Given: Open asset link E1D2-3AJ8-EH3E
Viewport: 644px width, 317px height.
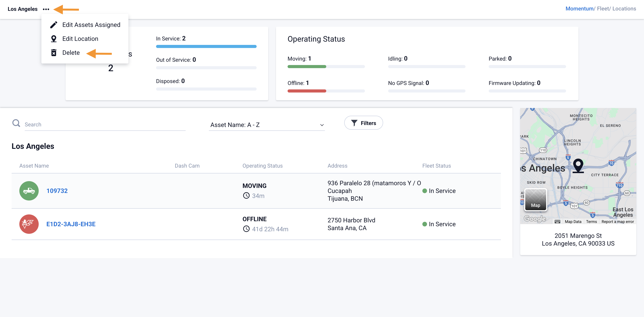Looking at the screenshot, I should point(71,224).
